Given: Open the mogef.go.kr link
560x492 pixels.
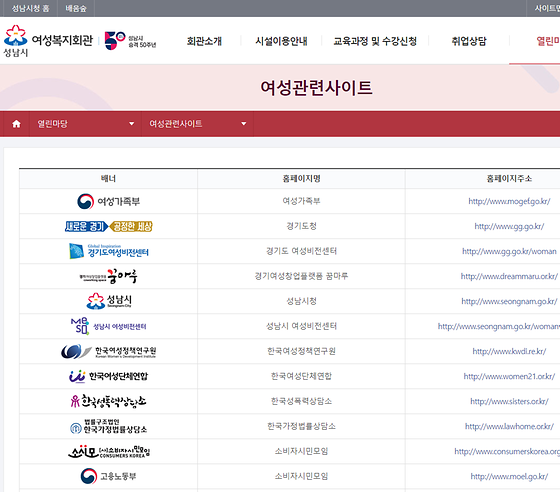Looking at the screenshot, I should point(509,201).
